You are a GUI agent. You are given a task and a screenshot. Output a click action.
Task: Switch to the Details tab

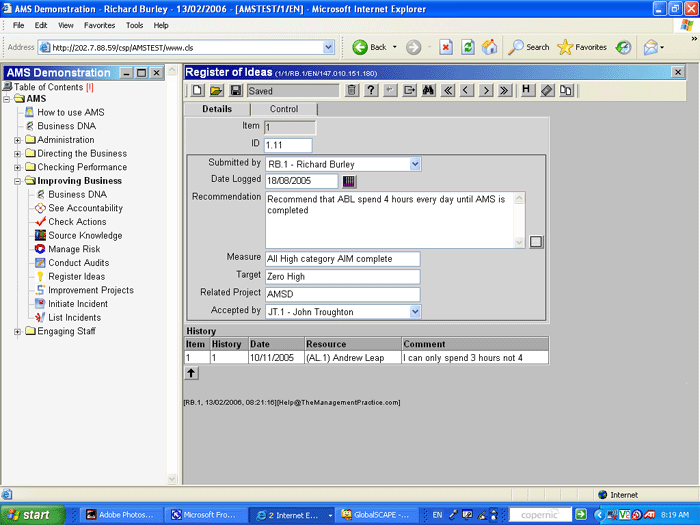point(217,109)
